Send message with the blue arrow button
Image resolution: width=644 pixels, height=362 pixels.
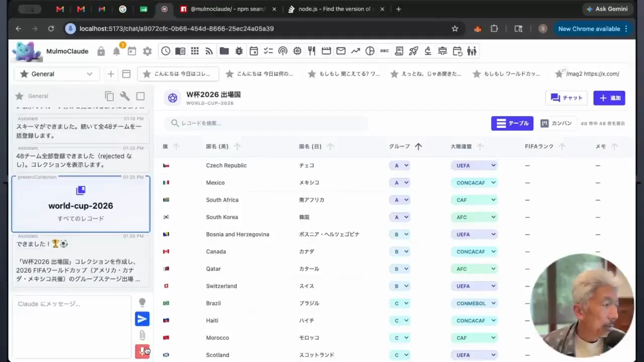142,319
